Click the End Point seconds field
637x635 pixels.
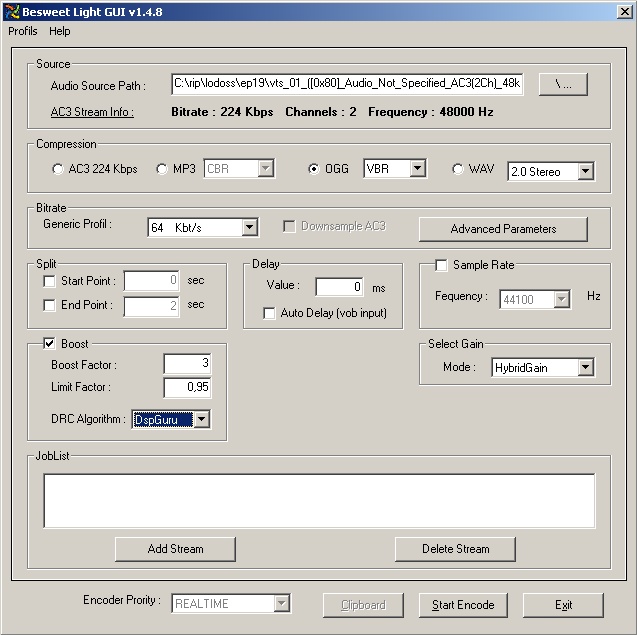tap(152, 306)
